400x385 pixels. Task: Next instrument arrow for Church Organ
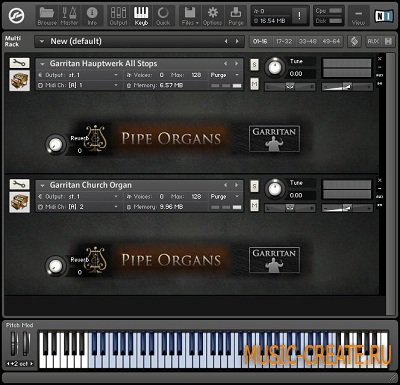pos(236,185)
